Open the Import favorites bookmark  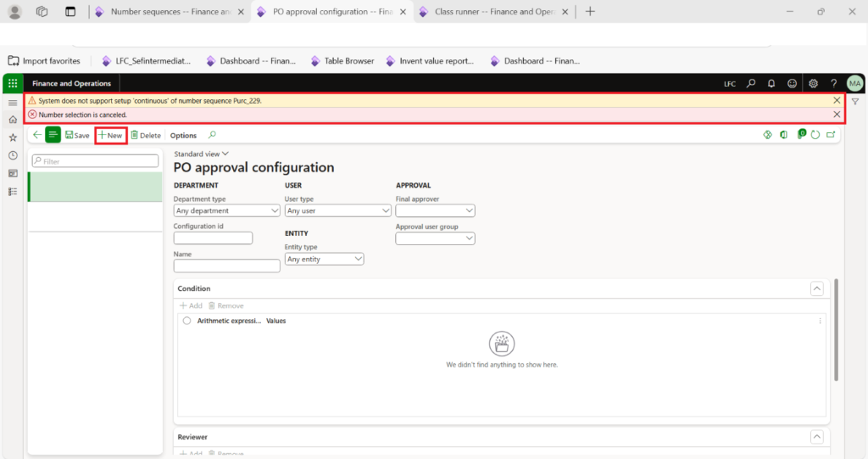pos(44,61)
